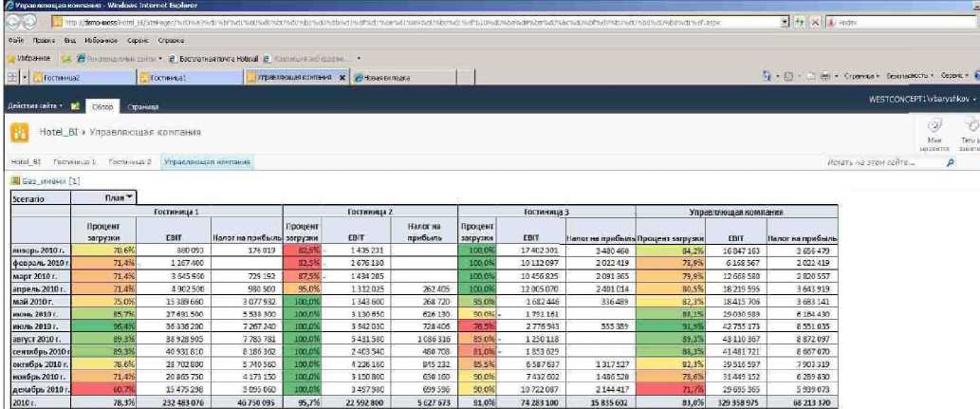980x409 pixels.
Task: Open the Страница command bar dropdown
Action: point(863,75)
